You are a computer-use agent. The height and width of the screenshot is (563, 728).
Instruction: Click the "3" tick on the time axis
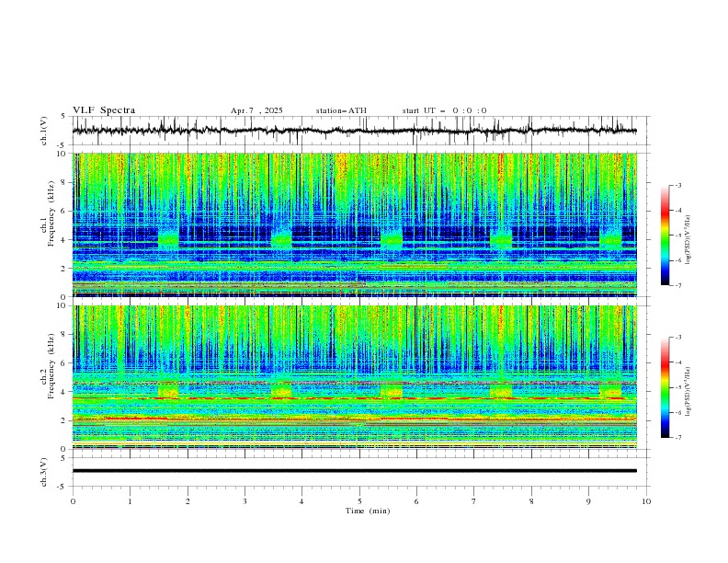point(245,501)
